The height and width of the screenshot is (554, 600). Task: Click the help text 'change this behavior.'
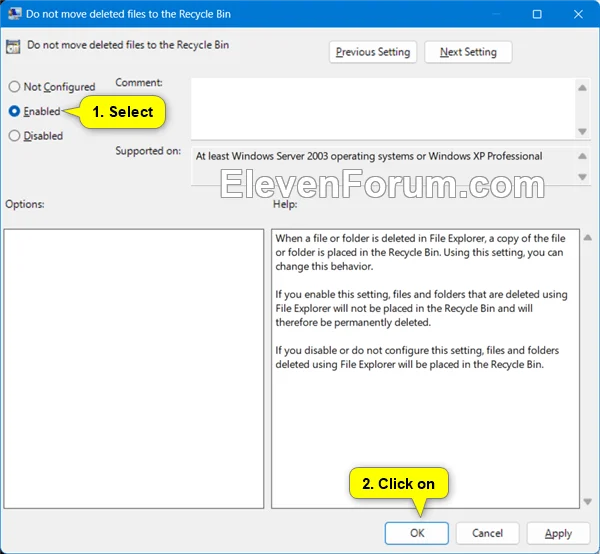(324, 266)
